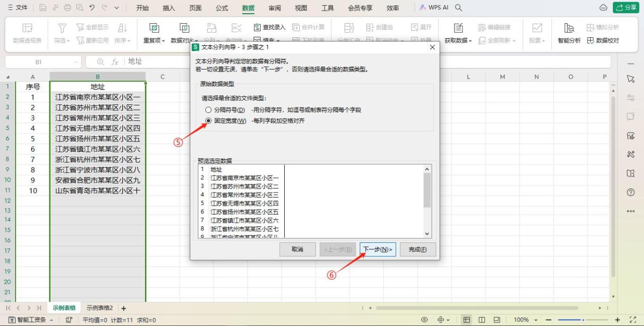Open WPS AI assistant

click(x=434, y=8)
